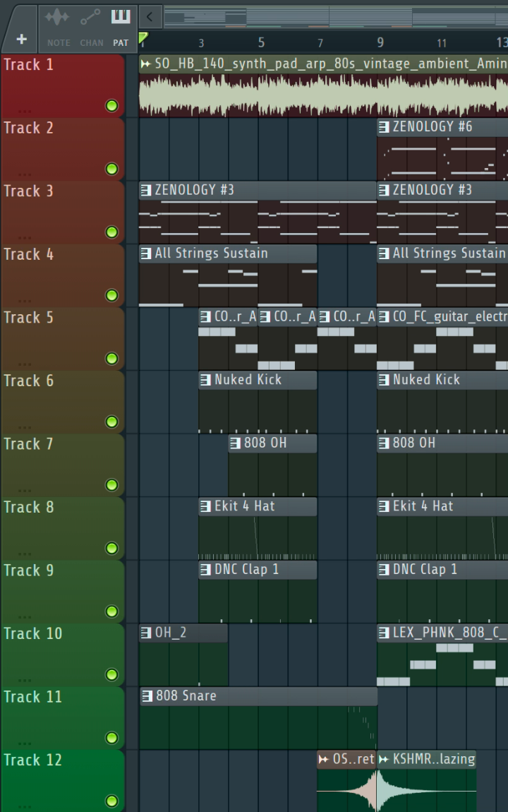508x812 pixels.
Task: Open menu of Ekit 4 Hat clip at bar 9
Action: coord(384,506)
